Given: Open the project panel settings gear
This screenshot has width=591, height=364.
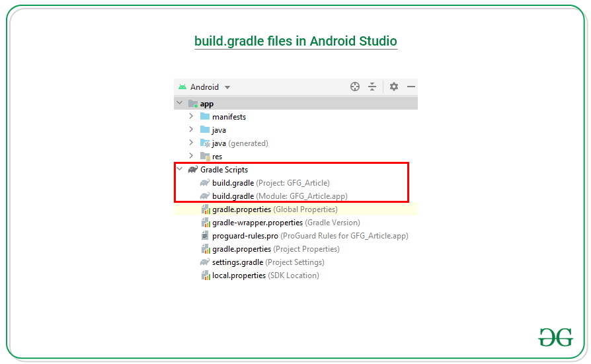Looking at the screenshot, I should [x=394, y=87].
